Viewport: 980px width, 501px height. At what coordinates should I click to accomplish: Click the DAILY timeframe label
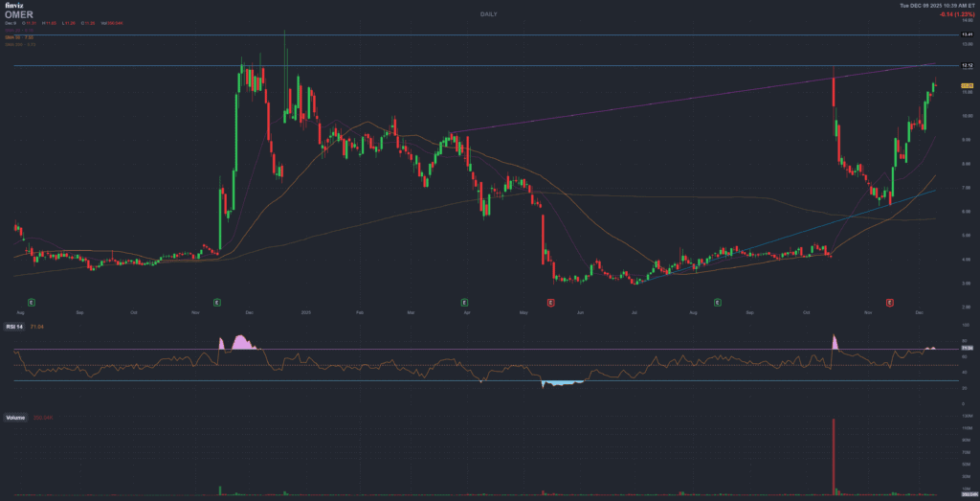pos(490,15)
